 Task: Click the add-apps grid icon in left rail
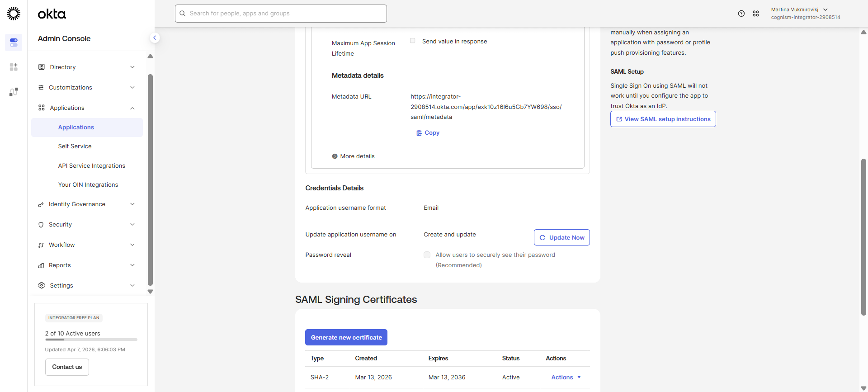(14, 67)
